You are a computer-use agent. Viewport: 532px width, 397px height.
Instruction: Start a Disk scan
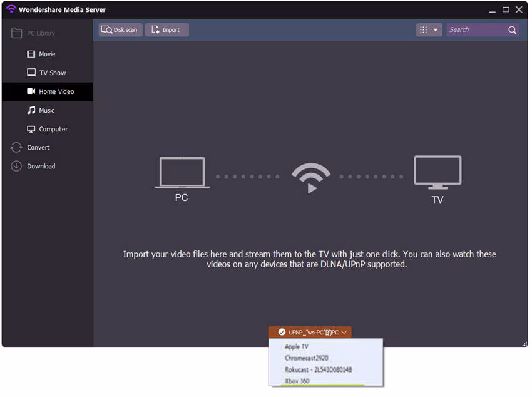tap(120, 30)
